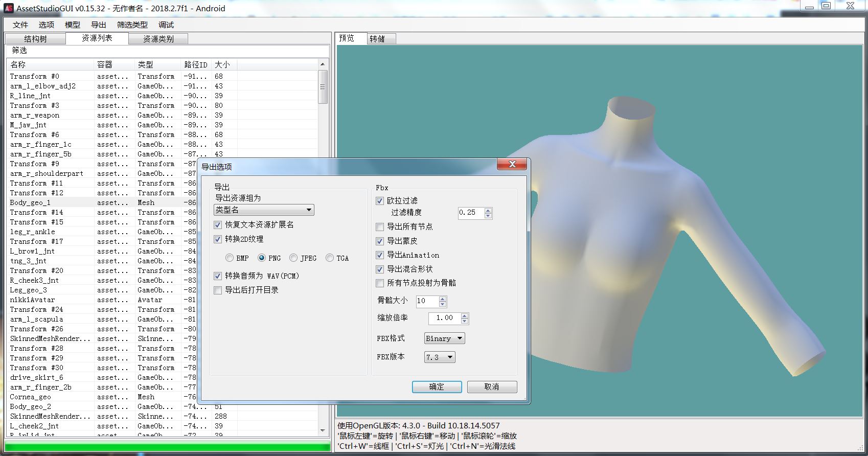Enable 导出后打开目录 checkbox
The image size is (868, 456).
pos(218,290)
